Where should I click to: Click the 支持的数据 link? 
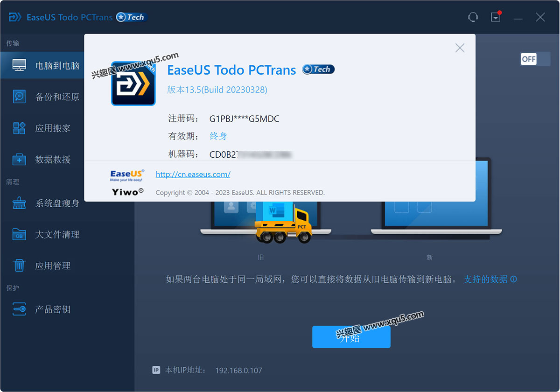[x=485, y=279]
